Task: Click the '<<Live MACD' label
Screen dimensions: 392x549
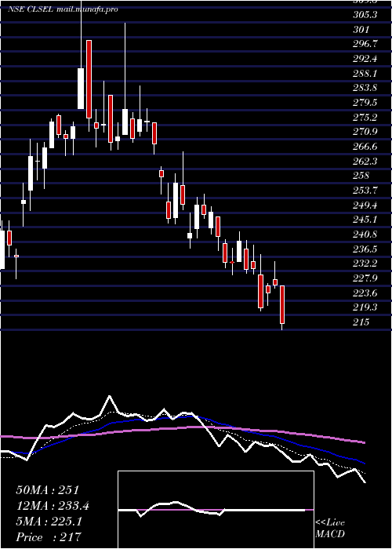Action: (x=330, y=529)
